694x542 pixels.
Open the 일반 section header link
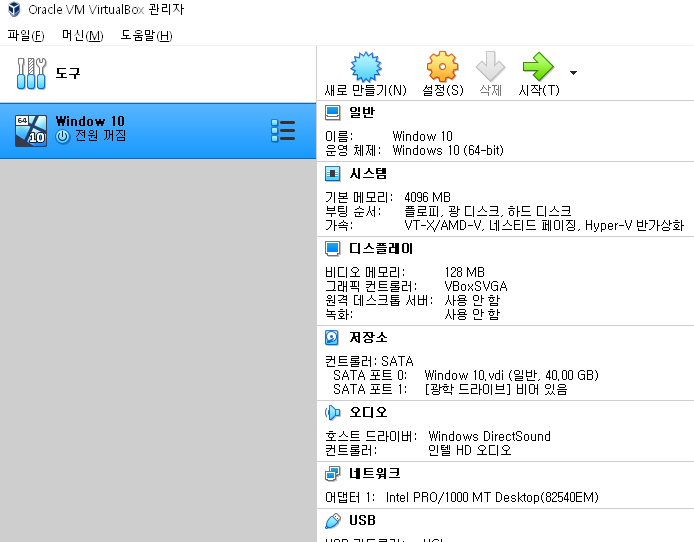[x=362, y=112]
